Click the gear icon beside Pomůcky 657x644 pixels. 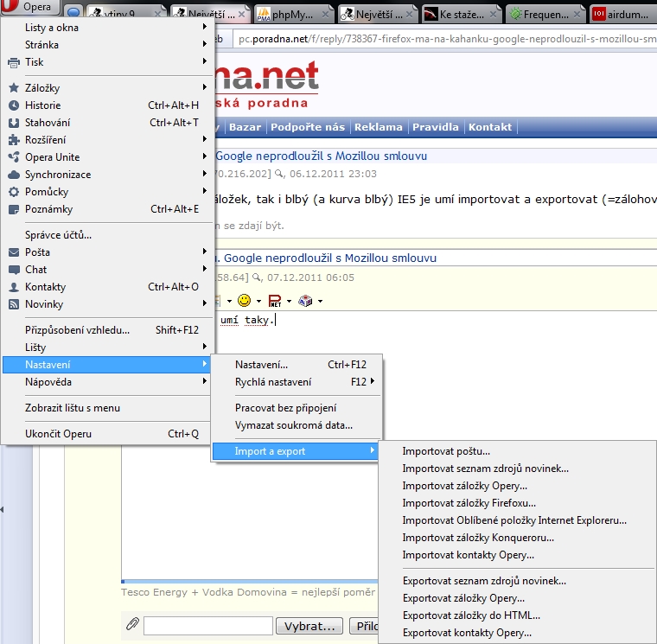(14, 192)
